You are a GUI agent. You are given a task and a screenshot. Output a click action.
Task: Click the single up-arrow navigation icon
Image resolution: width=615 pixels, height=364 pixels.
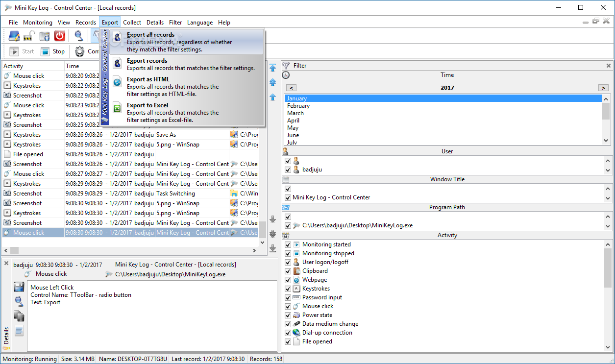[x=273, y=97]
